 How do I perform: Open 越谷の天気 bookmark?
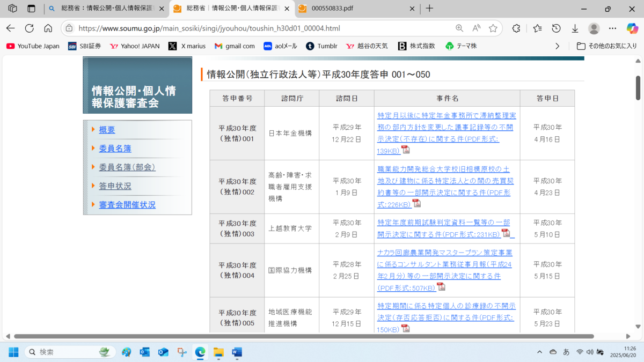(x=367, y=46)
